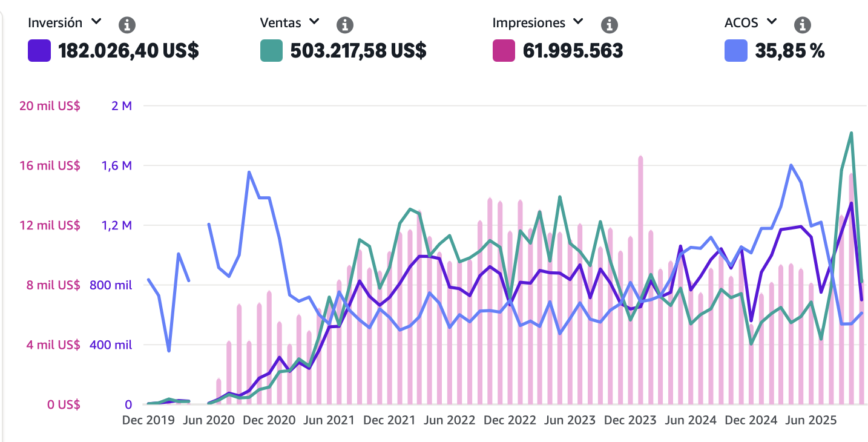Click the Dec 2021 x-axis label

click(390, 420)
